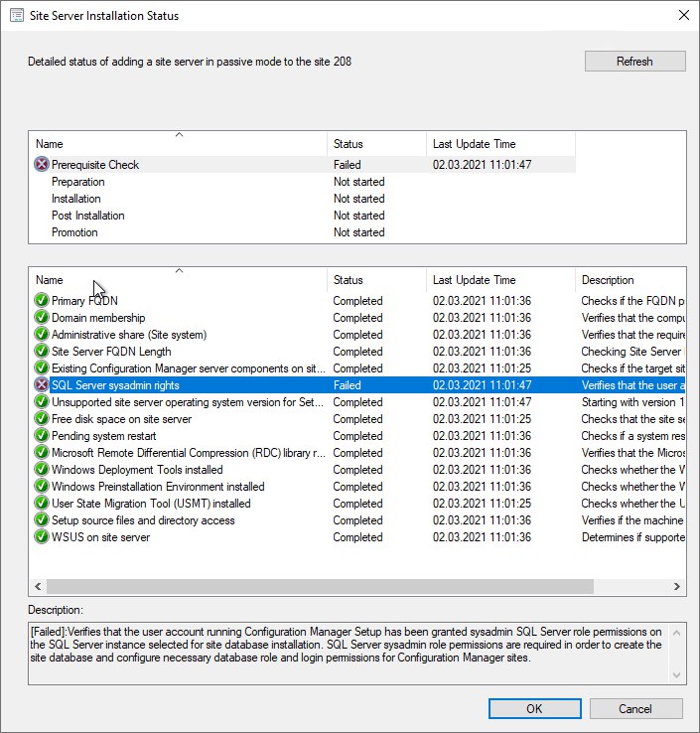Click the check icon for Free disk space row
The height and width of the screenshot is (733, 700).
click(x=42, y=418)
